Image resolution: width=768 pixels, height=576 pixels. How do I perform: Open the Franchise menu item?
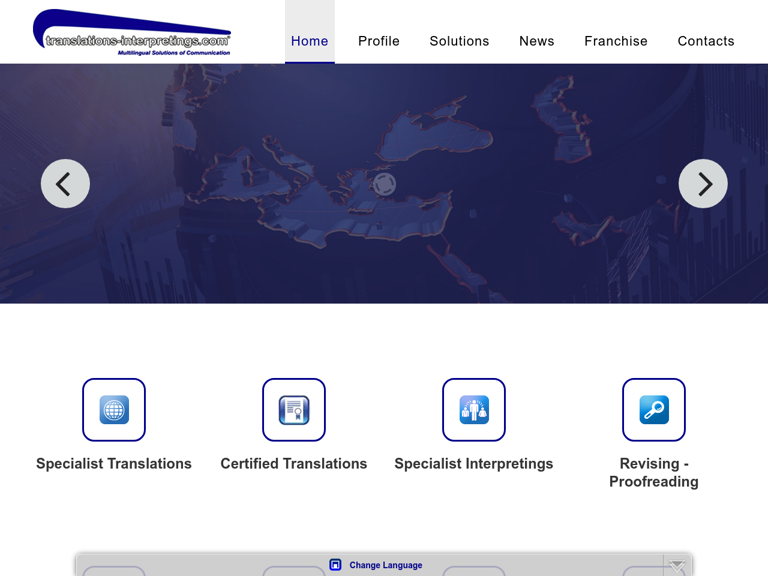pyautogui.click(x=616, y=41)
